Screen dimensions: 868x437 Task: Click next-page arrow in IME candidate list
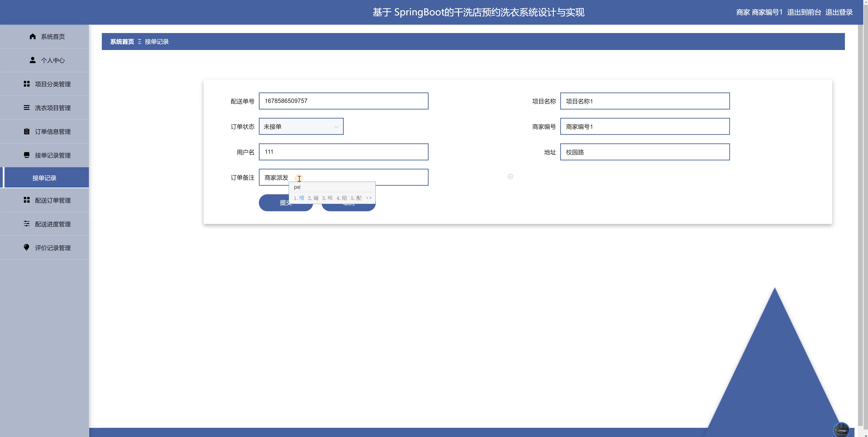click(371, 198)
